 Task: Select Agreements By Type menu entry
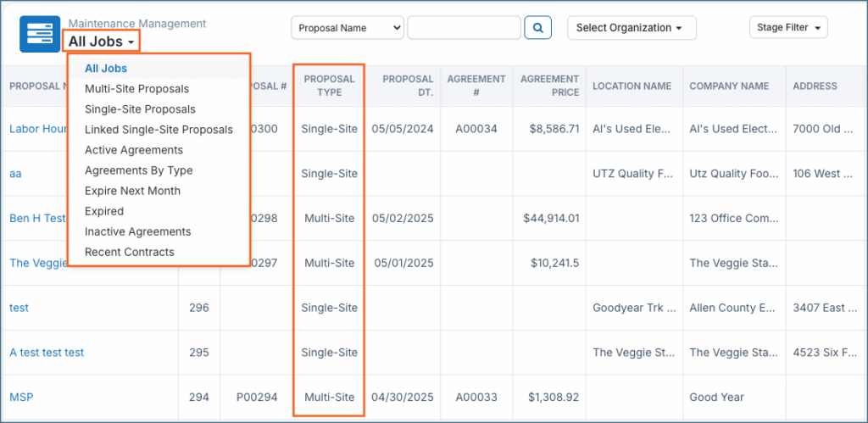click(x=138, y=170)
